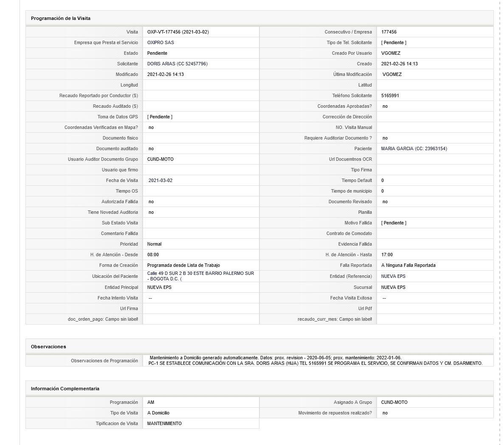
Task: Click 'no' value for Documento auditado
Action: click(151, 148)
